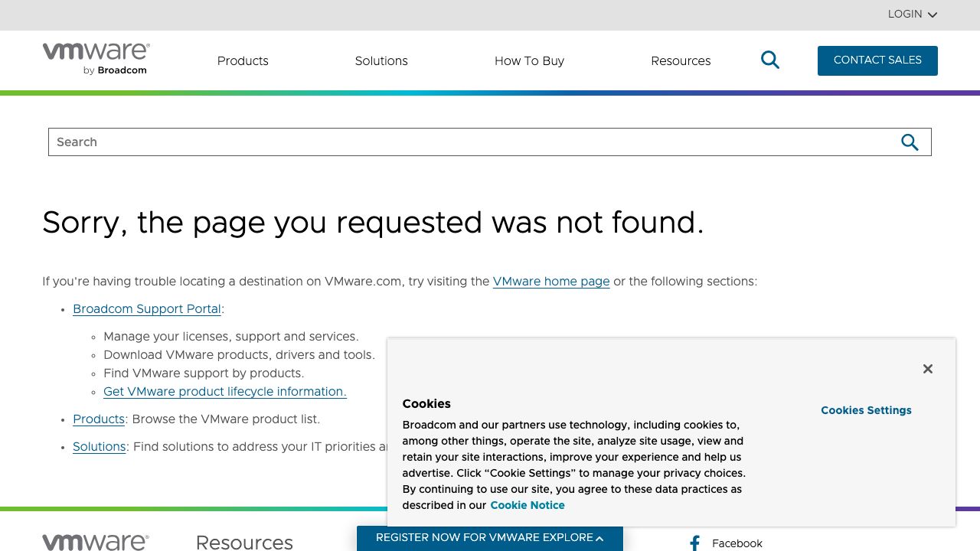This screenshot has width=980, height=551.
Task: Open the How To Buy menu
Action: pos(529,60)
